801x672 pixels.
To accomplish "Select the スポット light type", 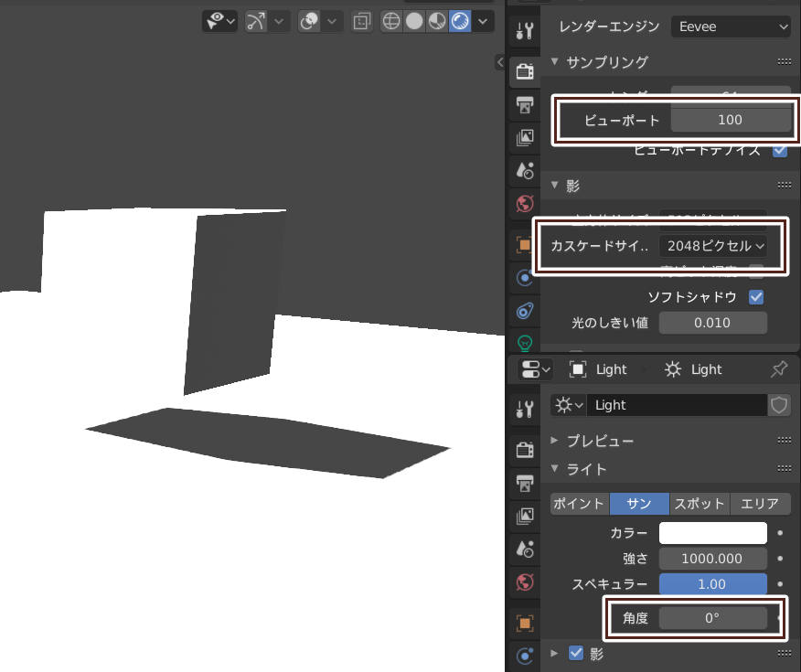I will point(700,504).
